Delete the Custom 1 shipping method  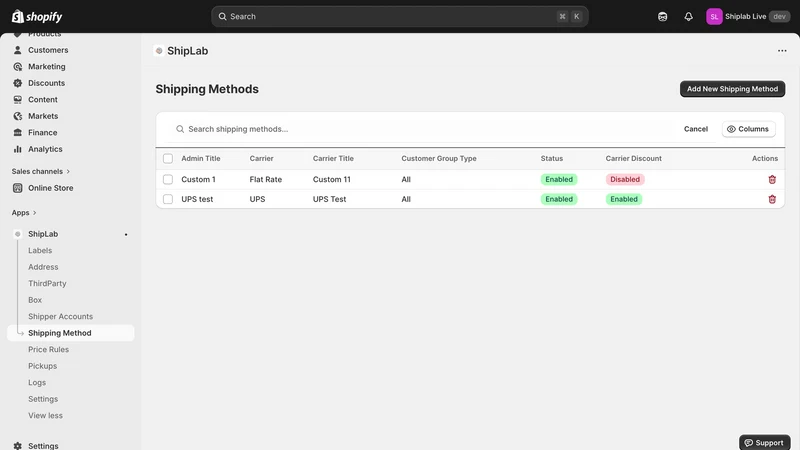tap(772, 179)
